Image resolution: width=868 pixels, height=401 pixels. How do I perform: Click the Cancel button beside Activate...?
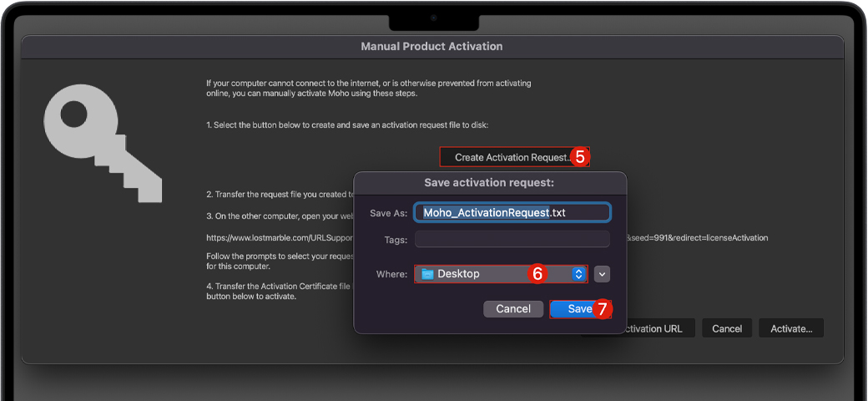click(x=727, y=328)
